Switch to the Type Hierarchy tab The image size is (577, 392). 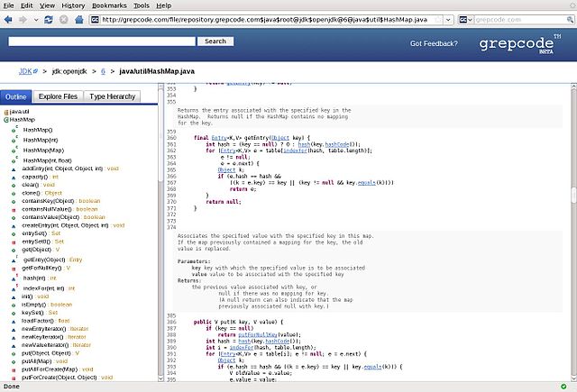click(x=111, y=96)
